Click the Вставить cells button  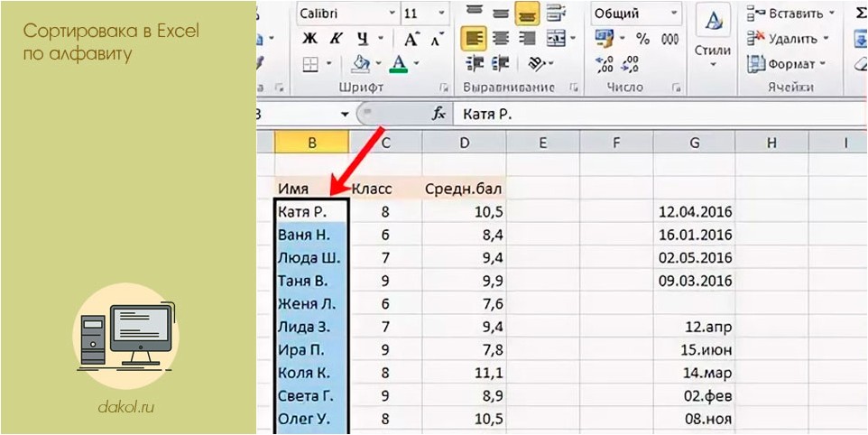(790, 13)
